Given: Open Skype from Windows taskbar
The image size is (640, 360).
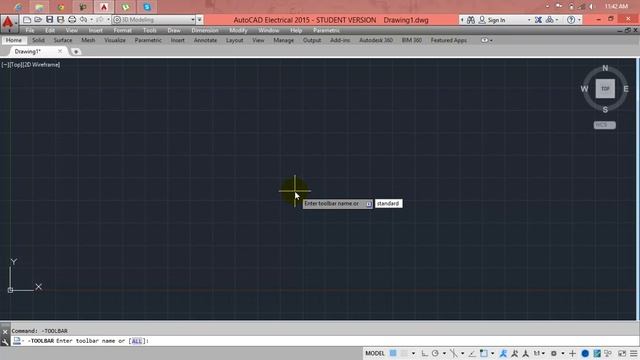Looking at the screenshot, I should point(147,7).
